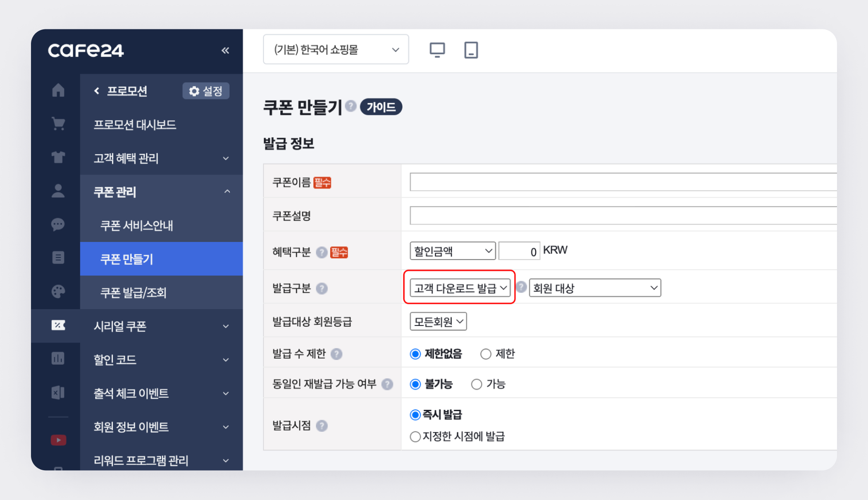Click the home icon in sidebar
Image resolution: width=868 pixels, height=500 pixels.
58,90
